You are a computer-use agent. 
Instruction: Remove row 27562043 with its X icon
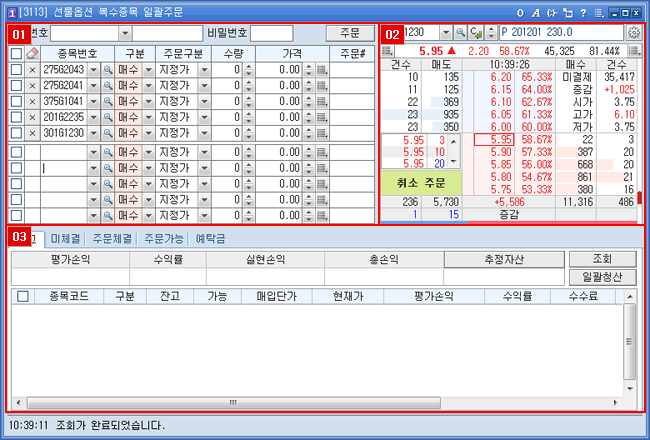point(32,69)
